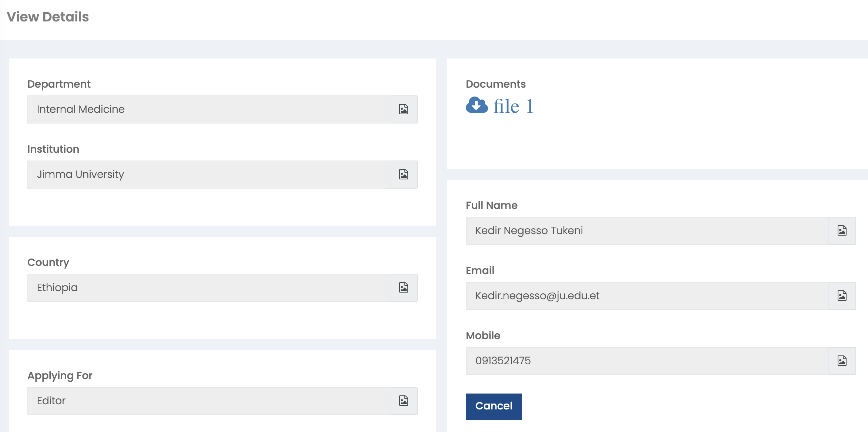Click the 0913521475 mobile number field
This screenshot has width=868, height=432.
coord(646,361)
